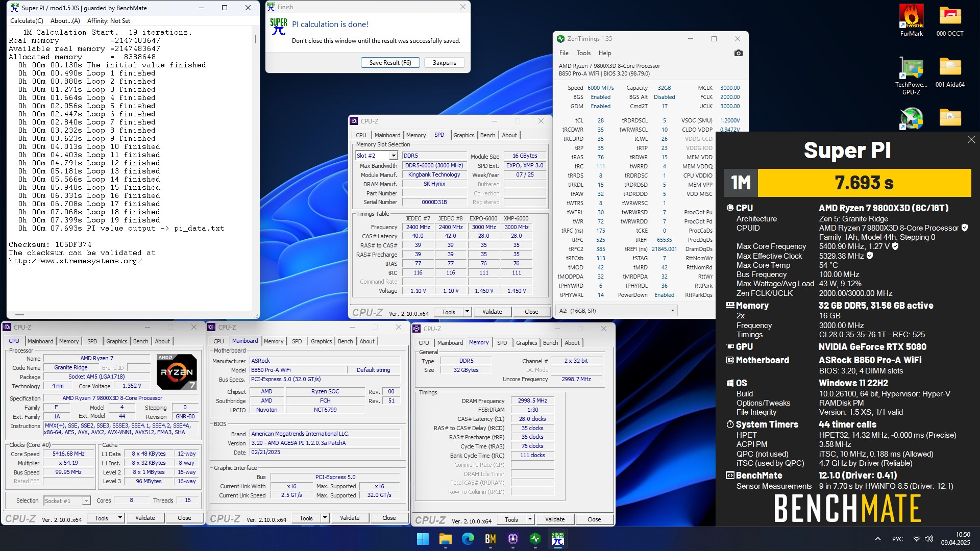The height and width of the screenshot is (551, 980).
Task: Open the 001 Aida64 desktop folder
Action: 950,71
